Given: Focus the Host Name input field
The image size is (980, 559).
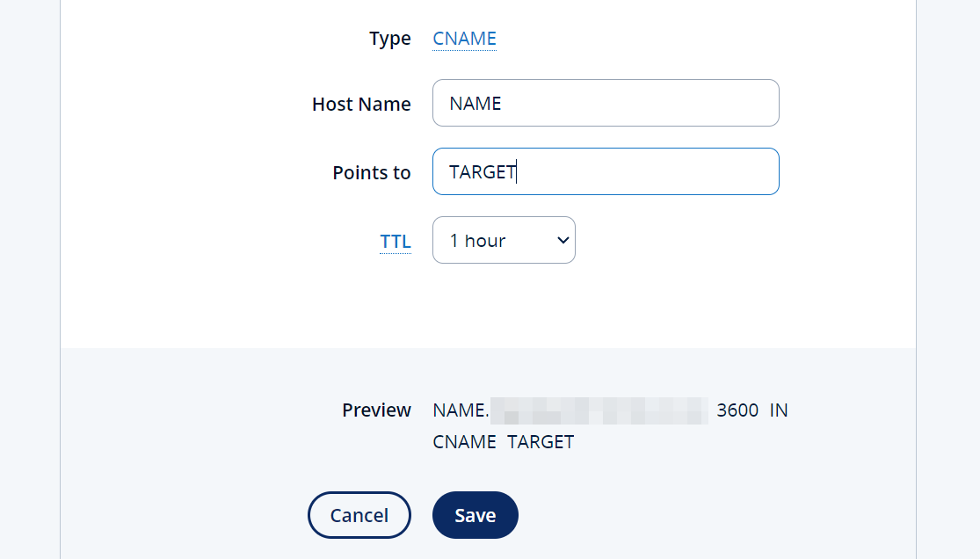Looking at the screenshot, I should pos(606,103).
